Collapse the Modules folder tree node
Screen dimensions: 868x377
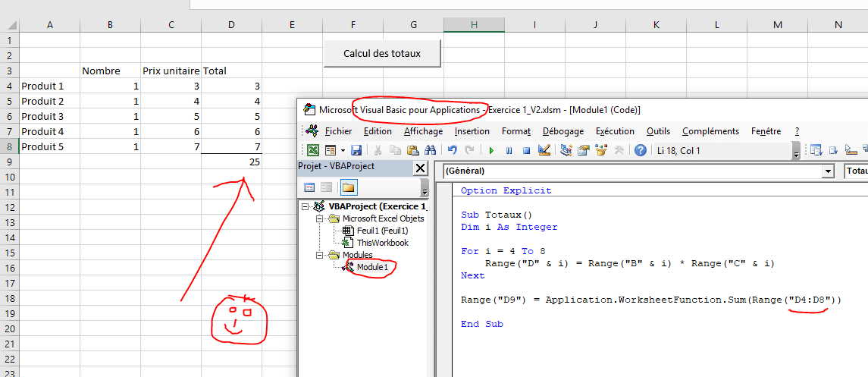click(x=321, y=255)
